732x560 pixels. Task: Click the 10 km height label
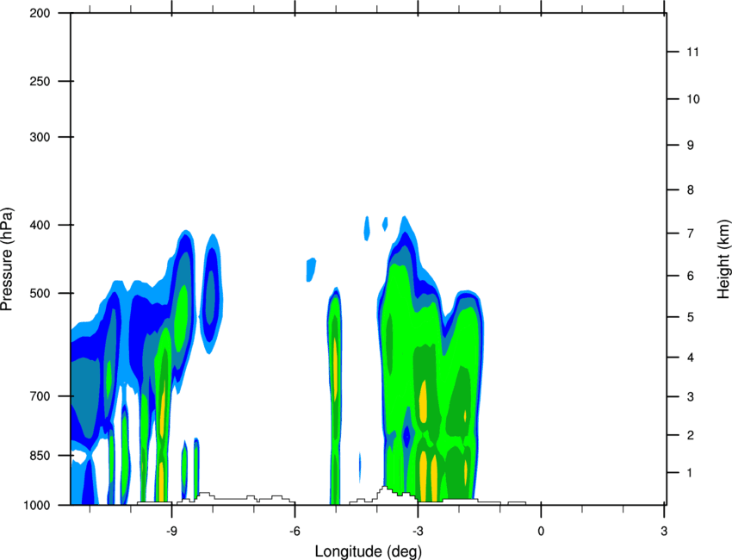tap(693, 99)
